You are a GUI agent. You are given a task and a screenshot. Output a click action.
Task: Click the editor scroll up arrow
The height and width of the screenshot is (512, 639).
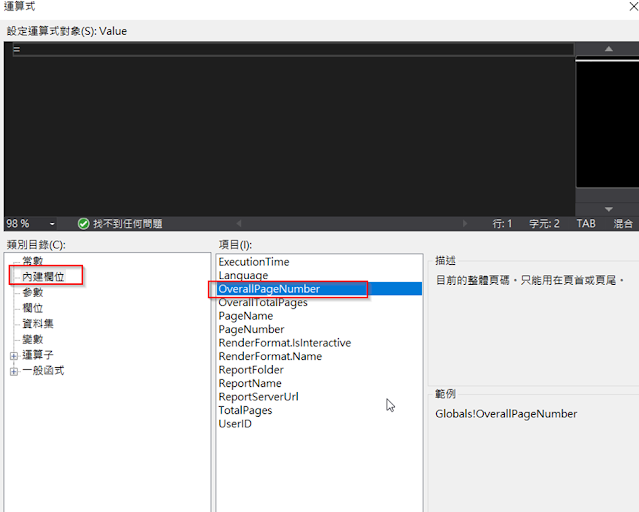pos(608,49)
